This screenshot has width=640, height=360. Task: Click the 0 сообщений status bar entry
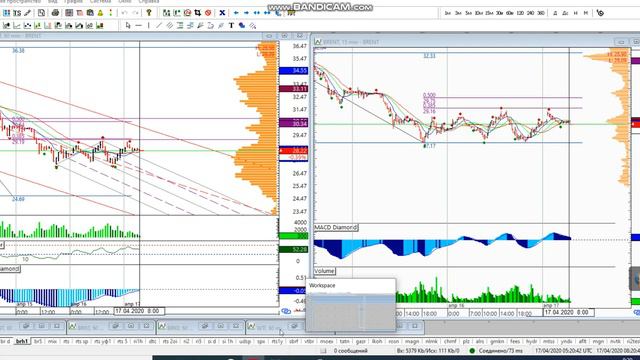tap(350, 351)
